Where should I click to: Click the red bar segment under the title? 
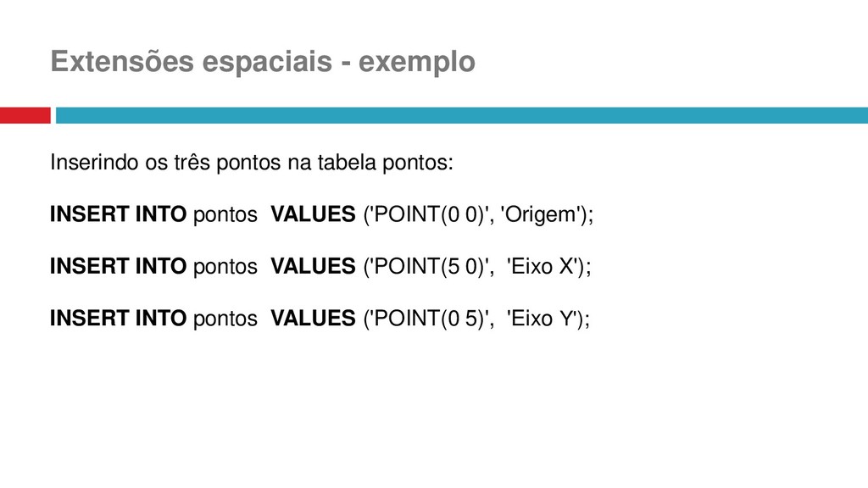point(25,115)
